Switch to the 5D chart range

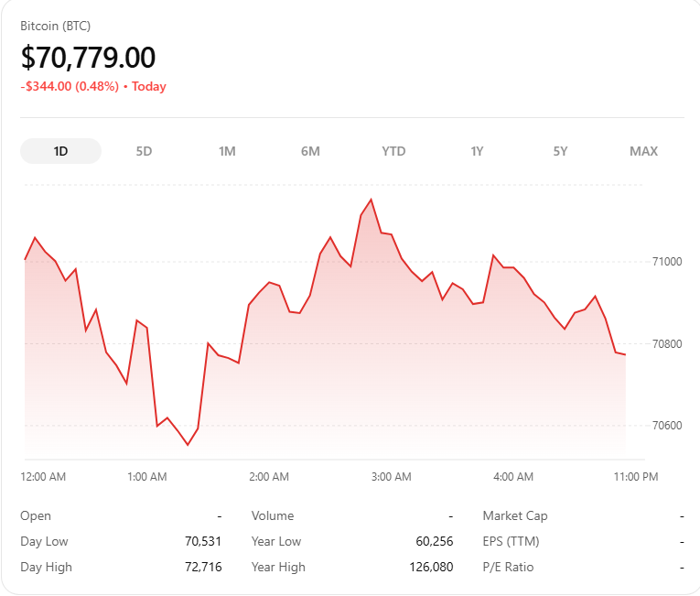point(144,151)
